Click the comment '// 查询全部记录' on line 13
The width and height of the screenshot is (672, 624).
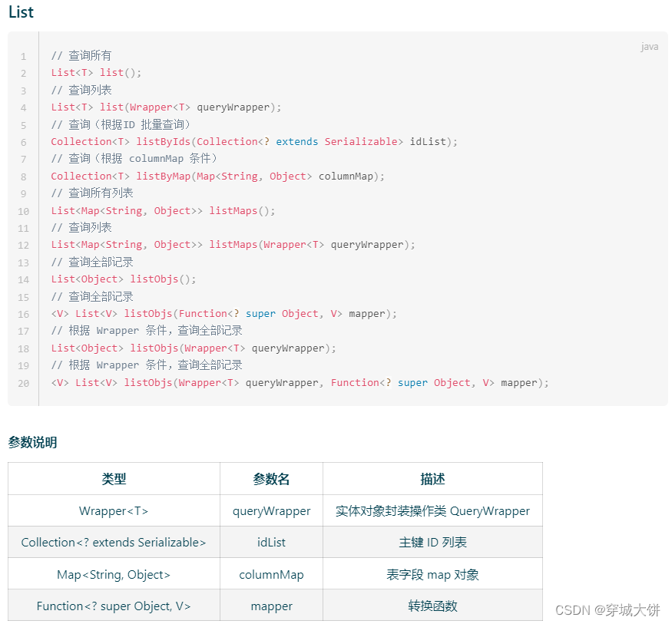[x=92, y=262]
